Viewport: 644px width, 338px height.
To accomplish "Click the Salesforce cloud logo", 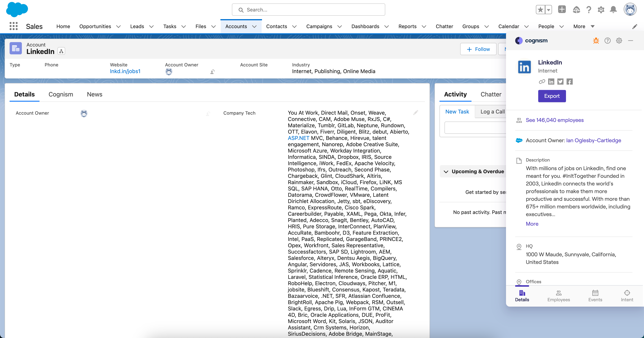I will coord(17,10).
